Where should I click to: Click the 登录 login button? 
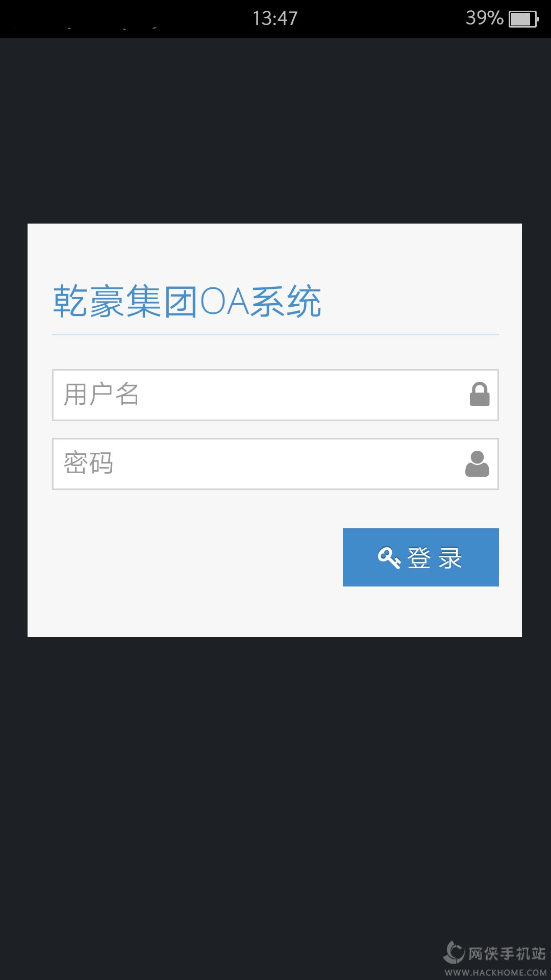pos(421,557)
